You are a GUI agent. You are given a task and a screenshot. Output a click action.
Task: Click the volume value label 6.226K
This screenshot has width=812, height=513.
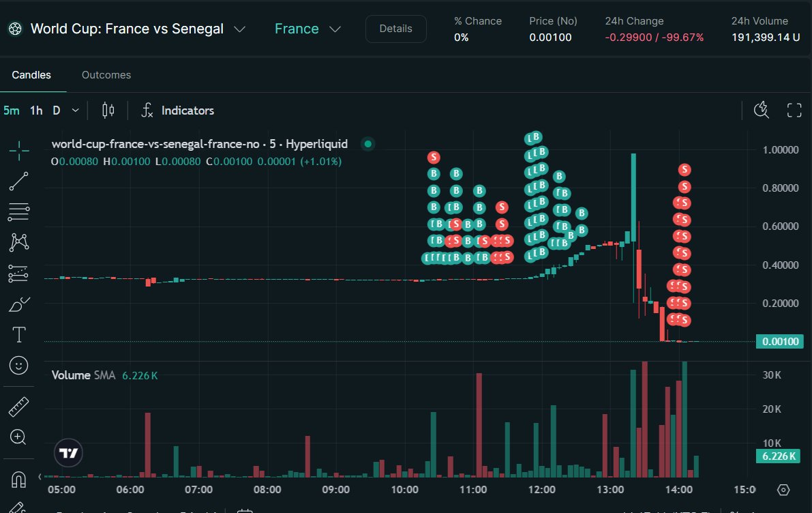tap(778, 456)
